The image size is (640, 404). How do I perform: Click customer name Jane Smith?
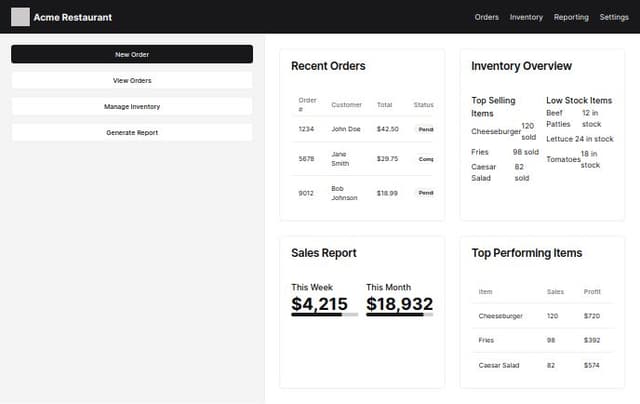pyautogui.click(x=340, y=159)
